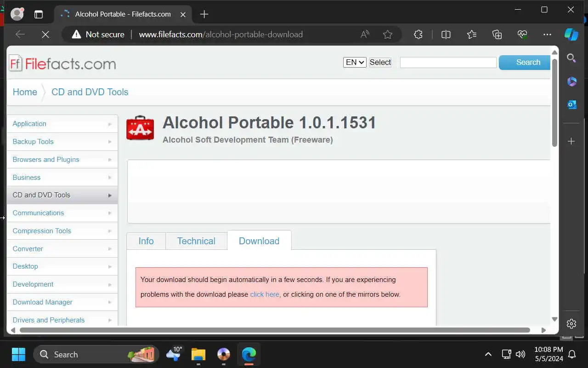
Task: Open the Extensions puzzle icon
Action: tap(418, 34)
